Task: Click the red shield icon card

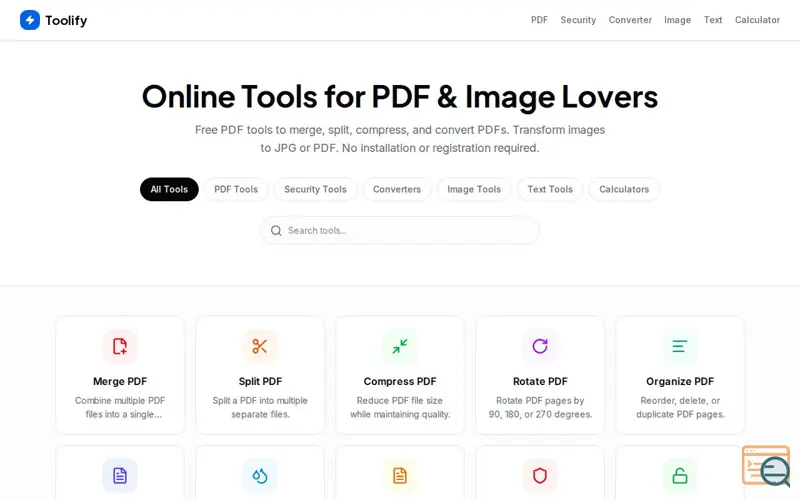Action: pyautogui.click(x=540, y=473)
